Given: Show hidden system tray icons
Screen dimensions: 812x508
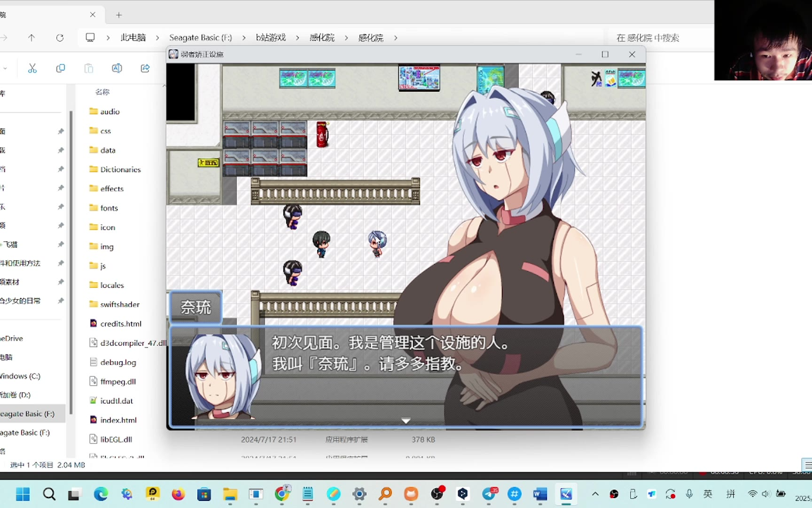Looking at the screenshot, I should coord(595,494).
